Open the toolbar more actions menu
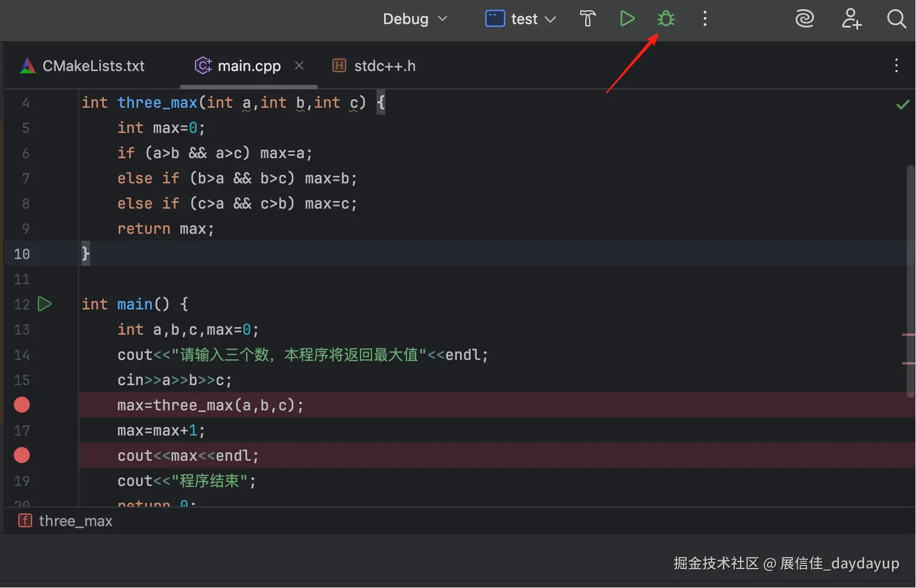 point(704,19)
